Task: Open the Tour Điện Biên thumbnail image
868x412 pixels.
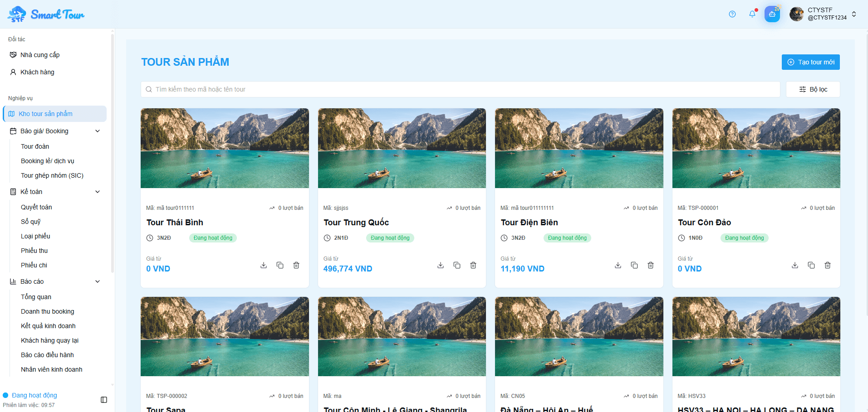Action: [x=579, y=148]
